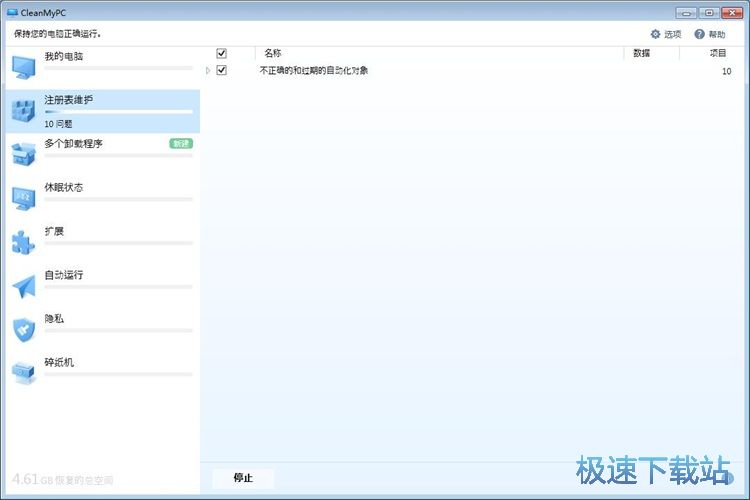Click the hibernation monitor icon
The height and width of the screenshot is (500, 750).
point(24,199)
